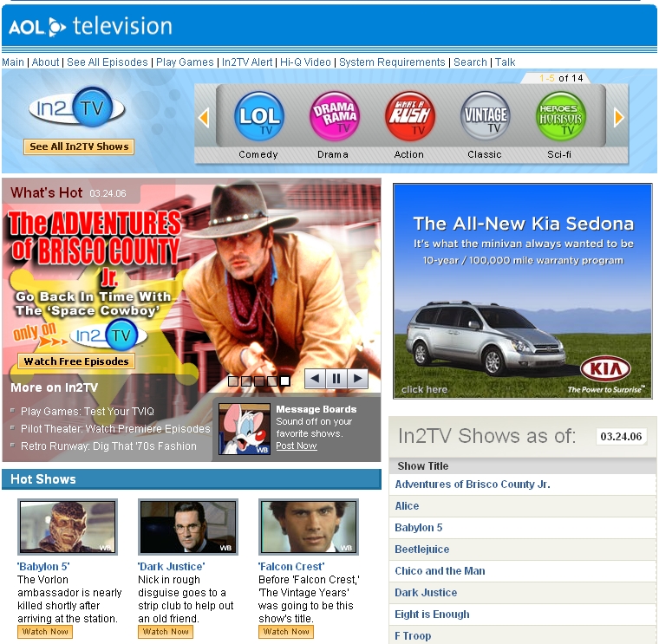This screenshot has height=644, width=659.
Task: Open the Dark Justice thumbnail image
Action: tap(188, 527)
